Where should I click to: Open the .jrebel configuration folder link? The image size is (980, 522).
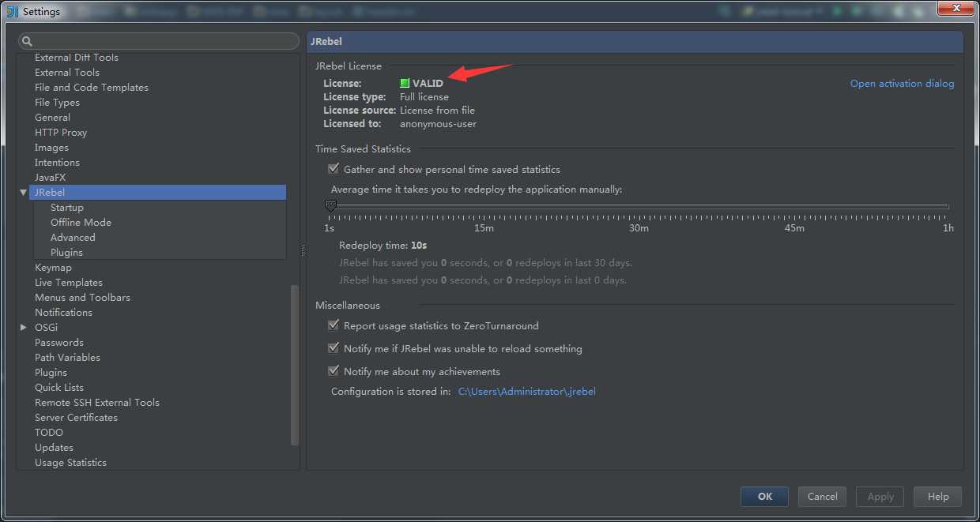pyautogui.click(x=526, y=391)
